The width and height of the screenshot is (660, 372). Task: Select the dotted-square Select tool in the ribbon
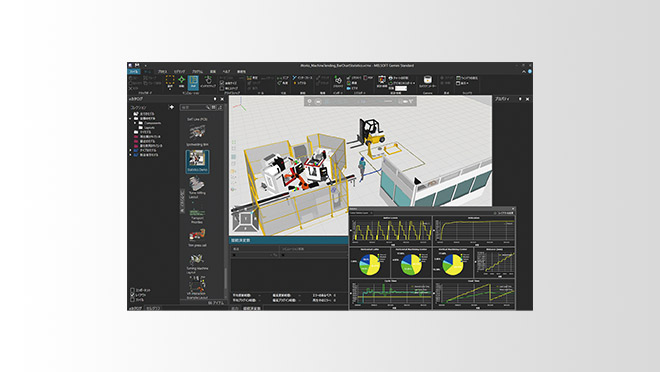[170, 80]
